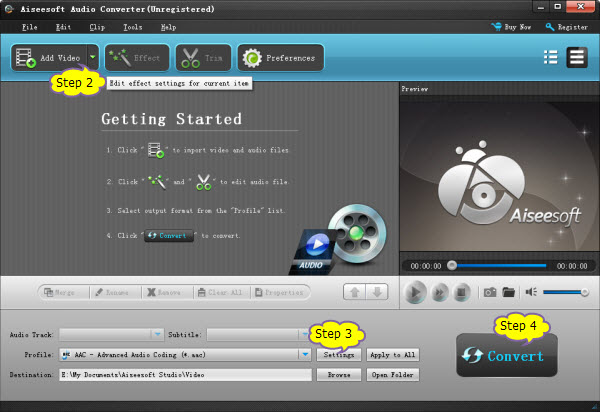The width and height of the screenshot is (600, 412).
Task: Click the Clear All button
Action: 220,292
